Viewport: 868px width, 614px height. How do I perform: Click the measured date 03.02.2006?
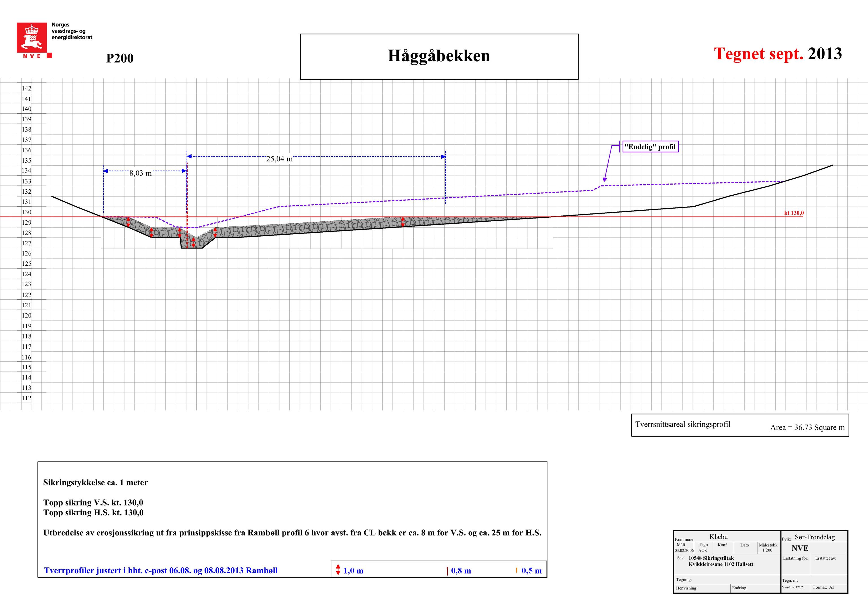(684, 550)
